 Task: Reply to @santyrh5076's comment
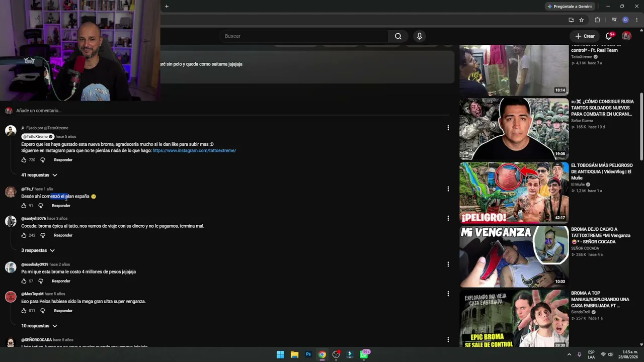click(x=63, y=235)
